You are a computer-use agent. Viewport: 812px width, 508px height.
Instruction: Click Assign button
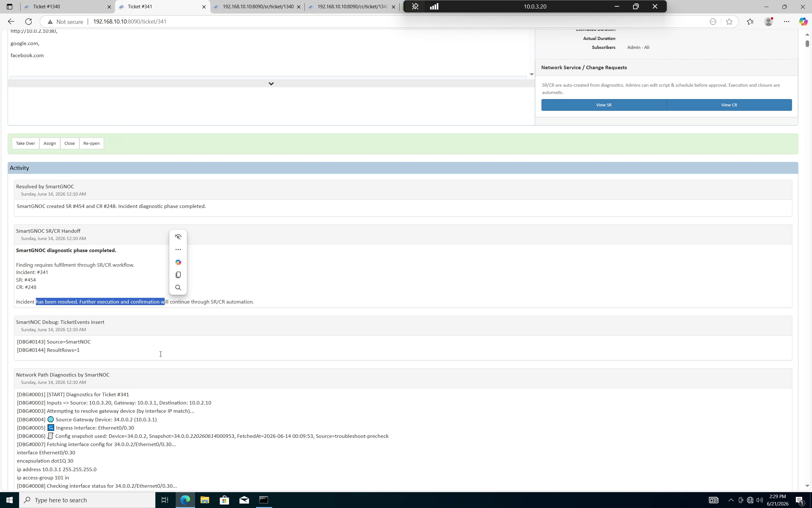(x=50, y=143)
